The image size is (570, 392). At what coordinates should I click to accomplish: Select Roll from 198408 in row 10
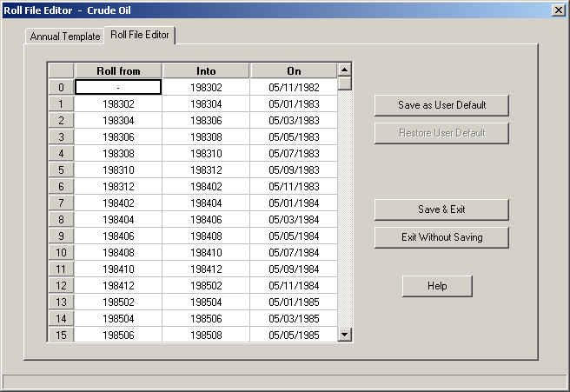click(x=118, y=252)
